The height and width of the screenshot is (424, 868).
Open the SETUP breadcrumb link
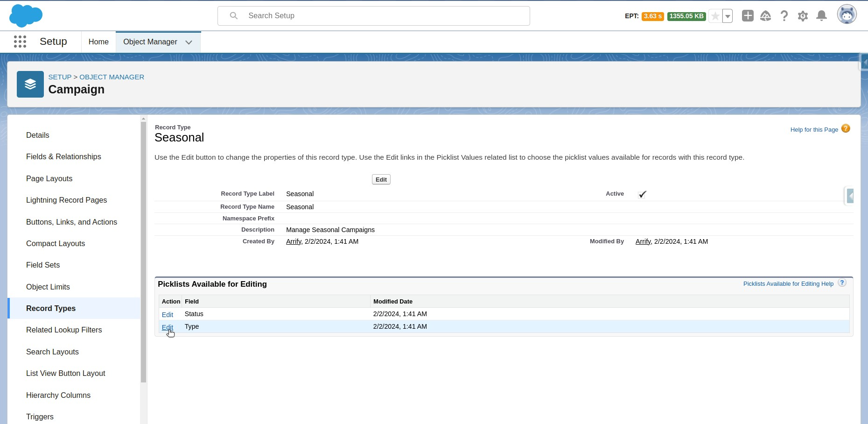click(60, 77)
